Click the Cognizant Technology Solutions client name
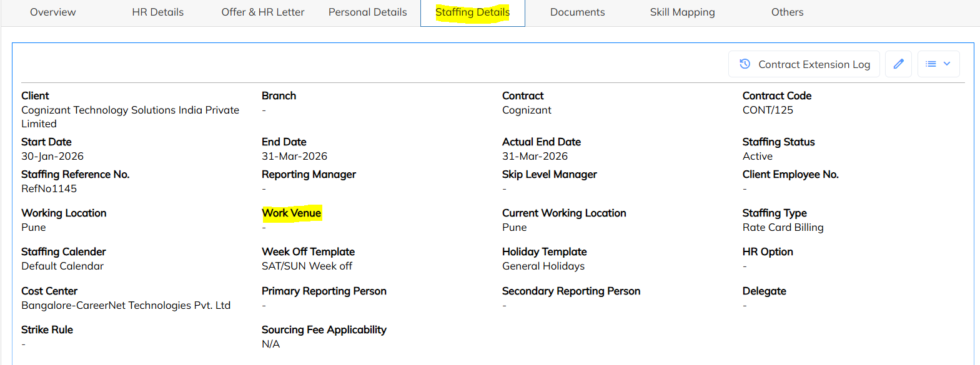Screen dimensions: 980x365 tap(130, 110)
